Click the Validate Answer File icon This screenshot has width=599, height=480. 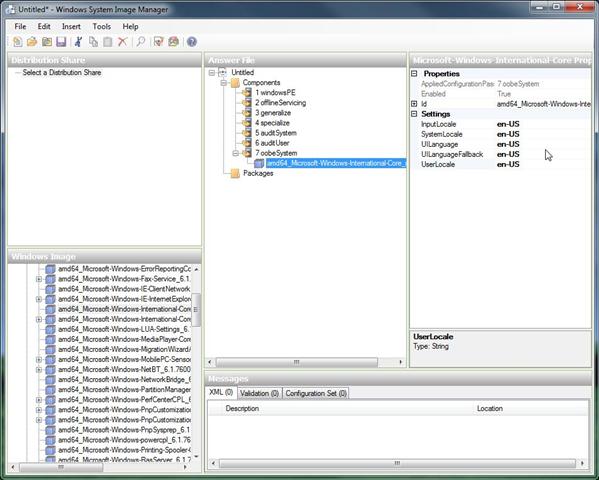tap(159, 42)
